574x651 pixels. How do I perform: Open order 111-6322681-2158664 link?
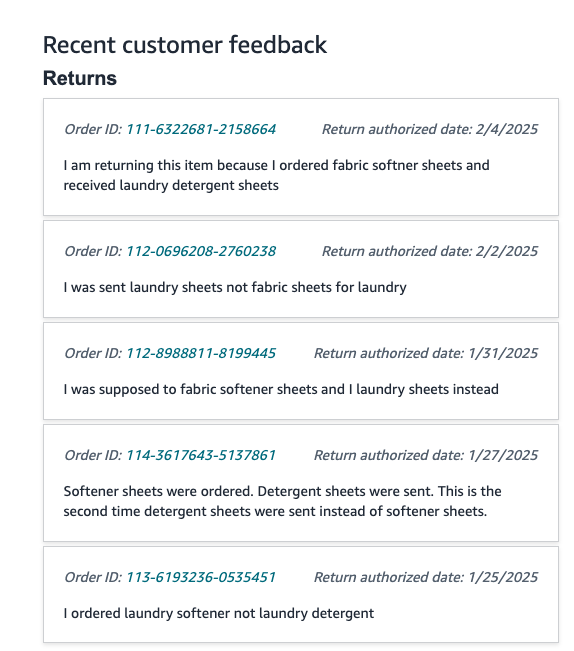pos(201,129)
